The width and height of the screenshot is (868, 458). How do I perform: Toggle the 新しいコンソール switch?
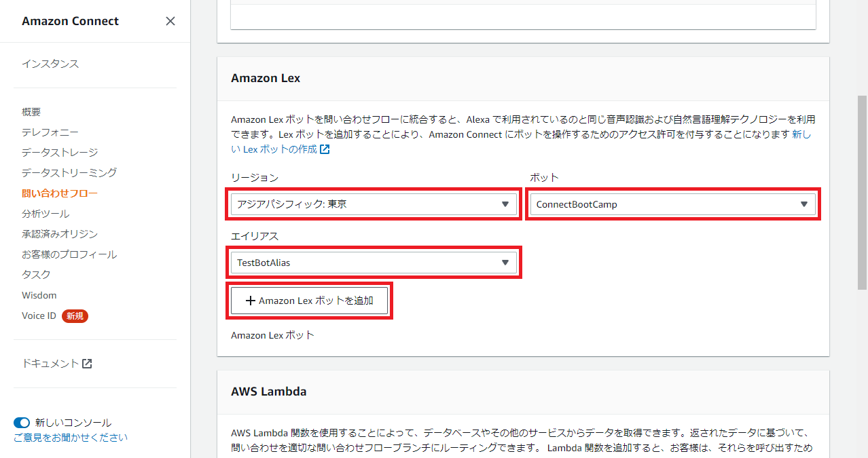(x=22, y=423)
